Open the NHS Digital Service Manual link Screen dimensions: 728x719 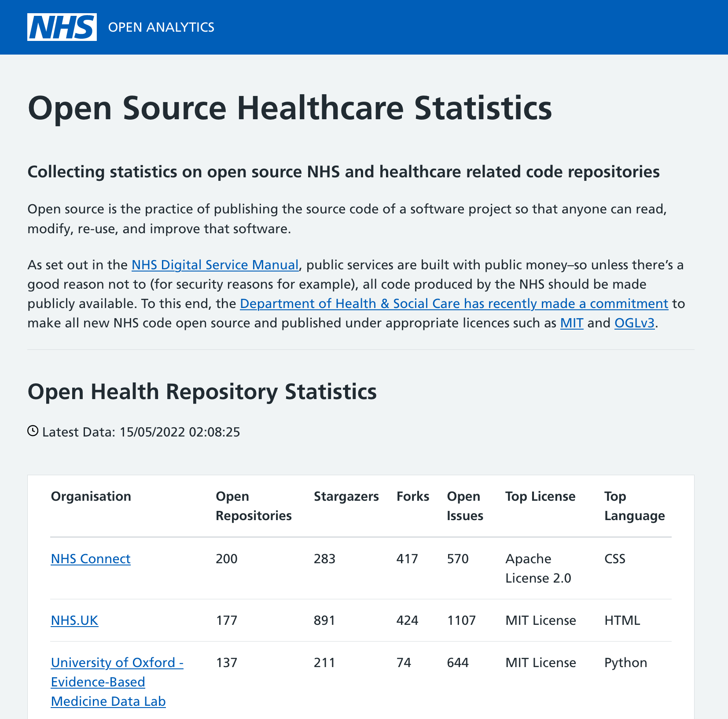click(215, 265)
